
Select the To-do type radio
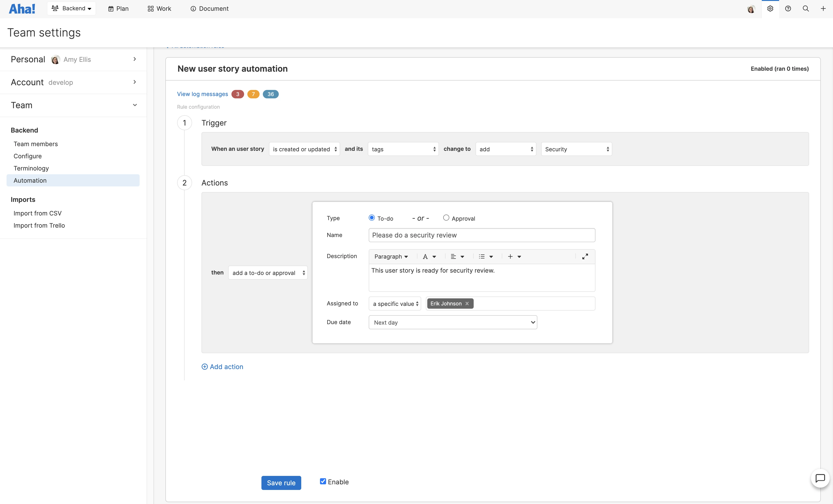[372, 218]
